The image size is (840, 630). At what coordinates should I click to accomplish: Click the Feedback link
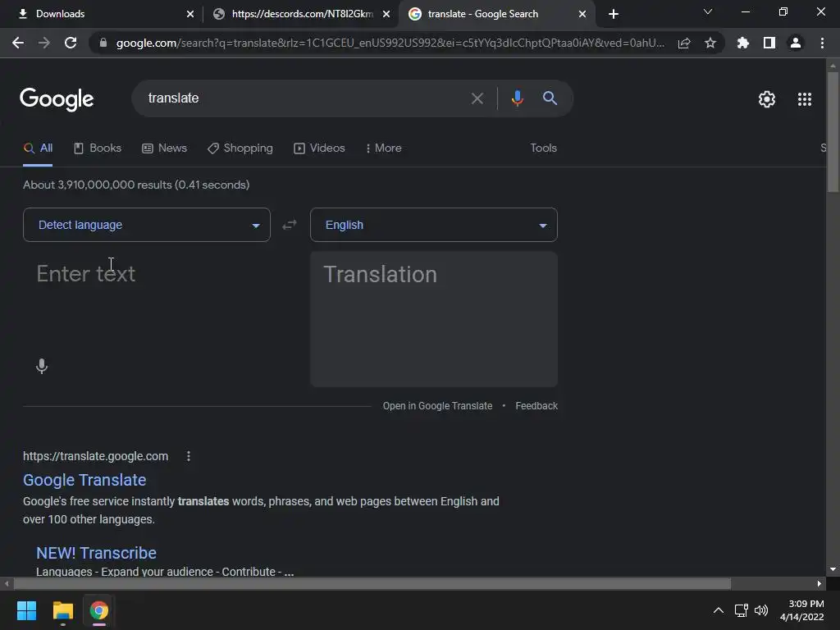(536, 406)
